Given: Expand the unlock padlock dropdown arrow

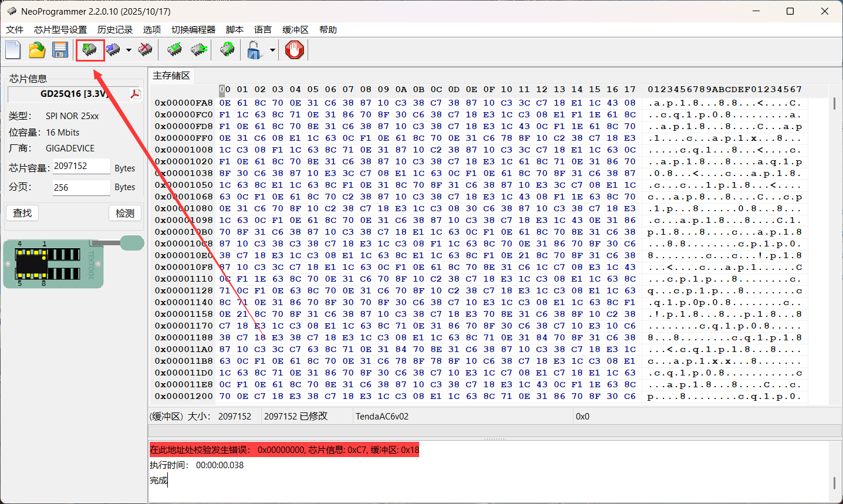Looking at the screenshot, I should (272, 50).
